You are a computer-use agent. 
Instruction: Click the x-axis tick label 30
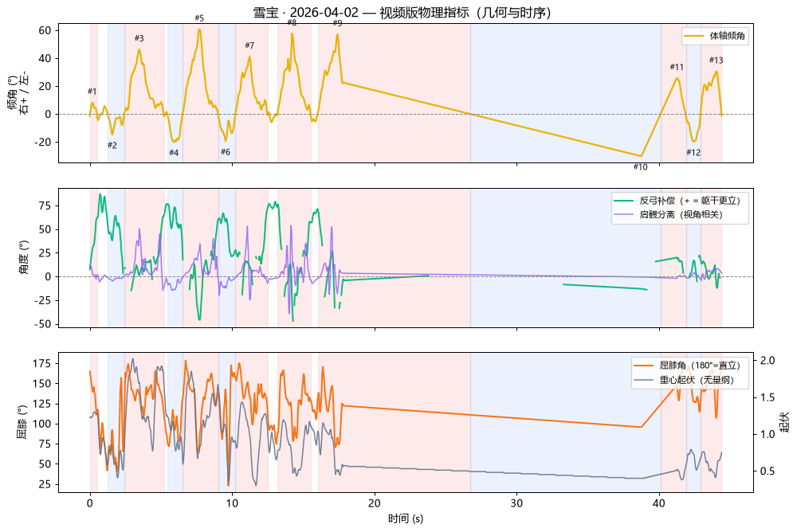(x=516, y=503)
